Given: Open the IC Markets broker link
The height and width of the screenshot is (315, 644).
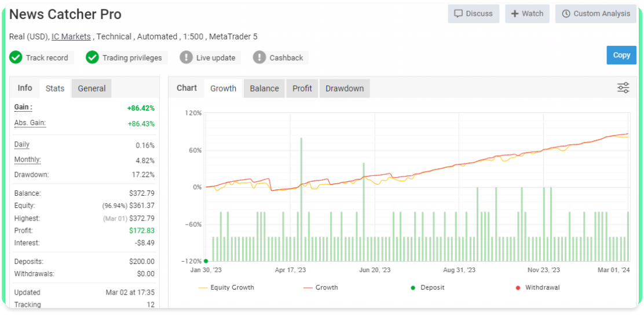Looking at the screenshot, I should coord(71,36).
